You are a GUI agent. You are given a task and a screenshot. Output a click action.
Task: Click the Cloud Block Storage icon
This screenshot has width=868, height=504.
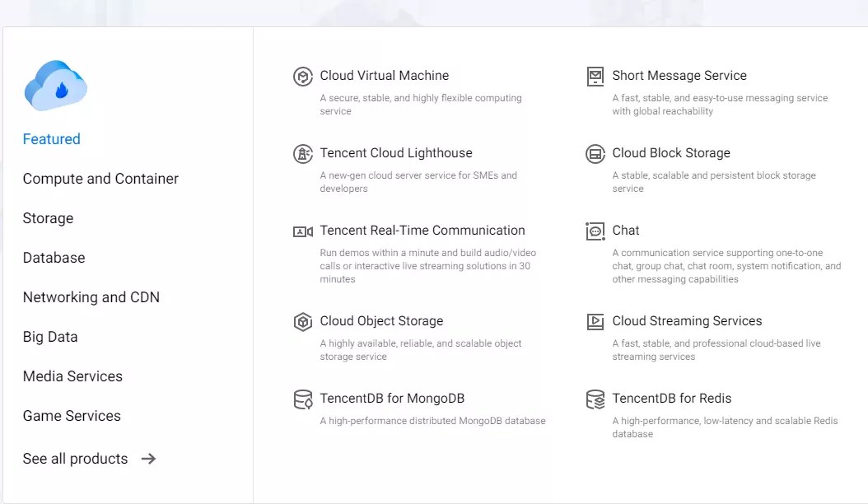595,153
